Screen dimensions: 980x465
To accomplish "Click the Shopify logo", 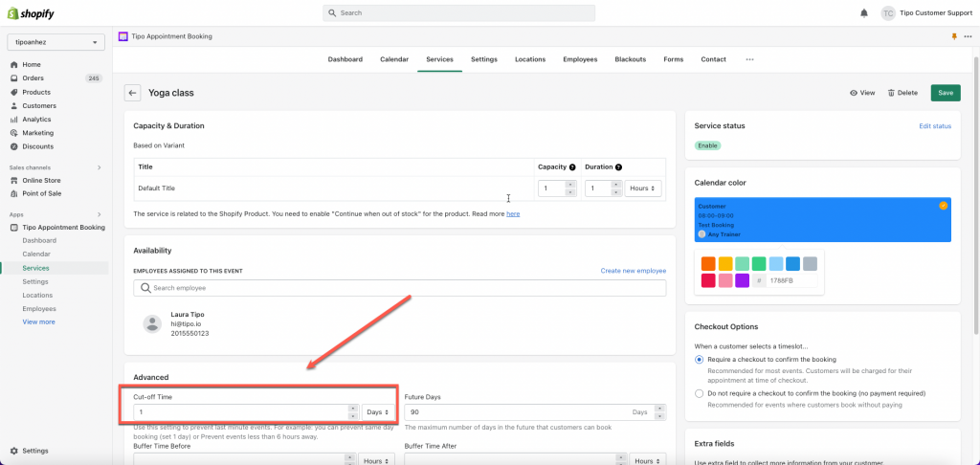I will click(x=31, y=13).
